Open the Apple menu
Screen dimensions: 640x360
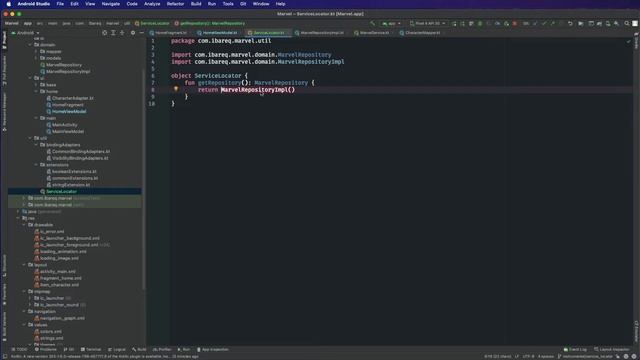(x=9, y=4)
